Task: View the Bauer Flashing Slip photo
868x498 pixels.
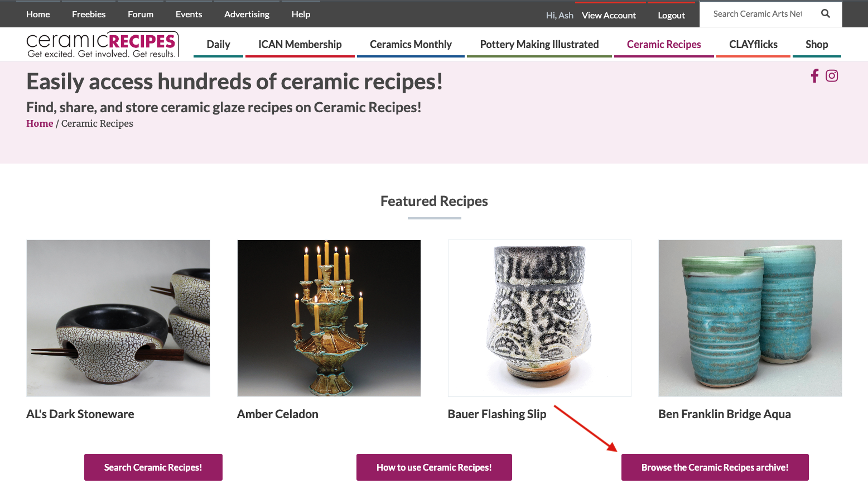Action: [539, 318]
